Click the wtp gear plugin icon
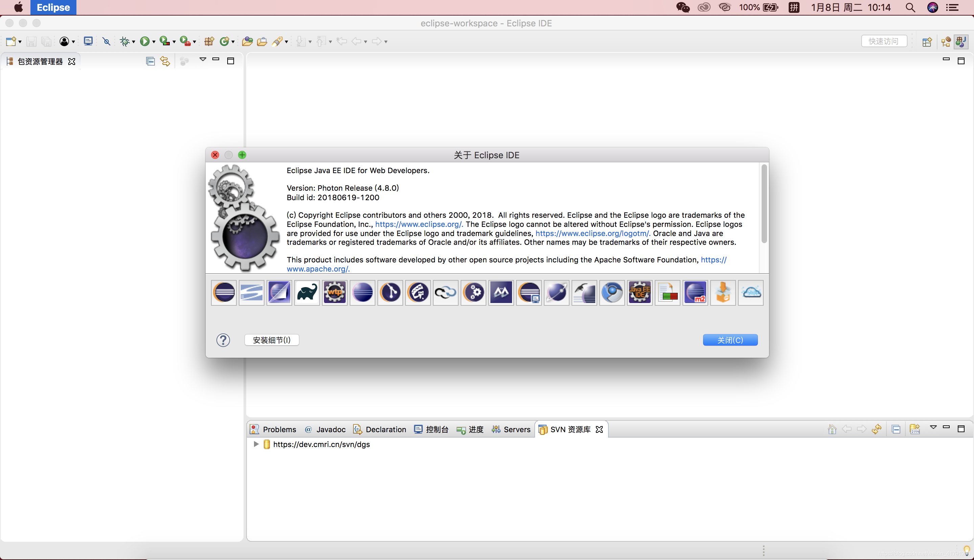Screen dimensions: 974x560 pyautogui.click(x=334, y=293)
